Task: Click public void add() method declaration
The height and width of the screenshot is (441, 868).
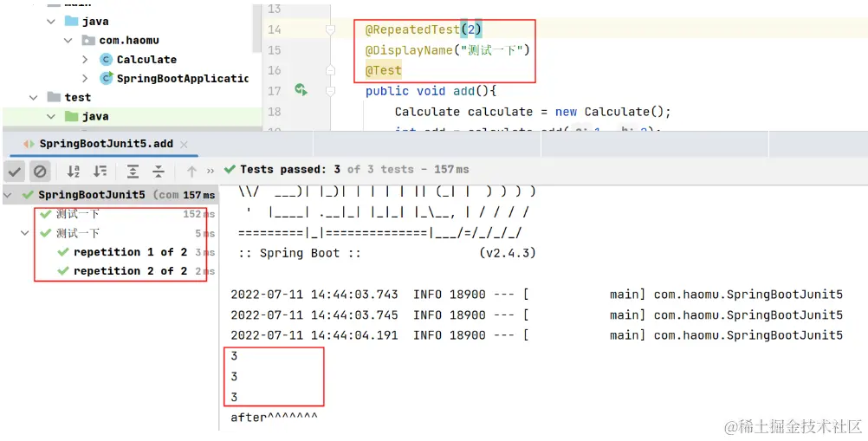Action: 431,91
